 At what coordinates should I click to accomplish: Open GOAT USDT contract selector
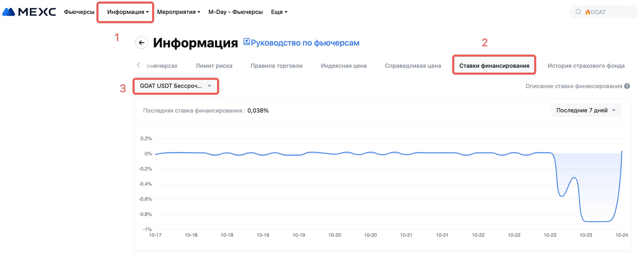tap(176, 86)
